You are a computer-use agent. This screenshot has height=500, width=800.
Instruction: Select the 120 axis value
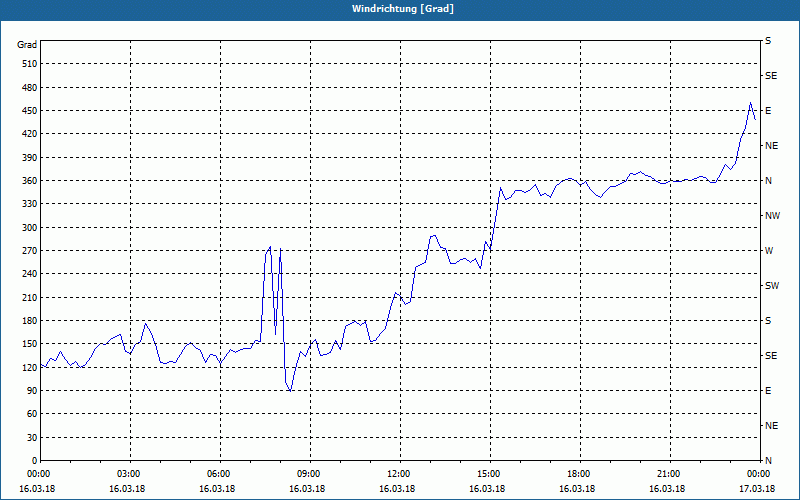[x=30, y=367]
